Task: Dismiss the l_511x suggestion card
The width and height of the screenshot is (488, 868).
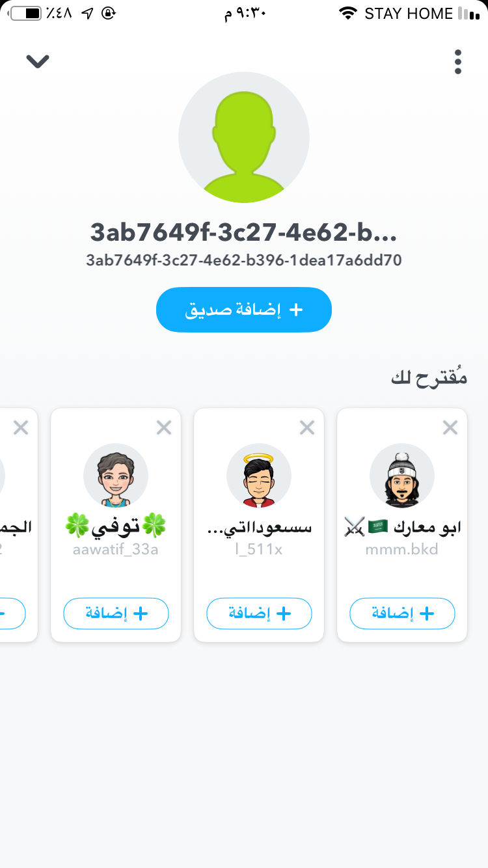Action: pos(307,427)
